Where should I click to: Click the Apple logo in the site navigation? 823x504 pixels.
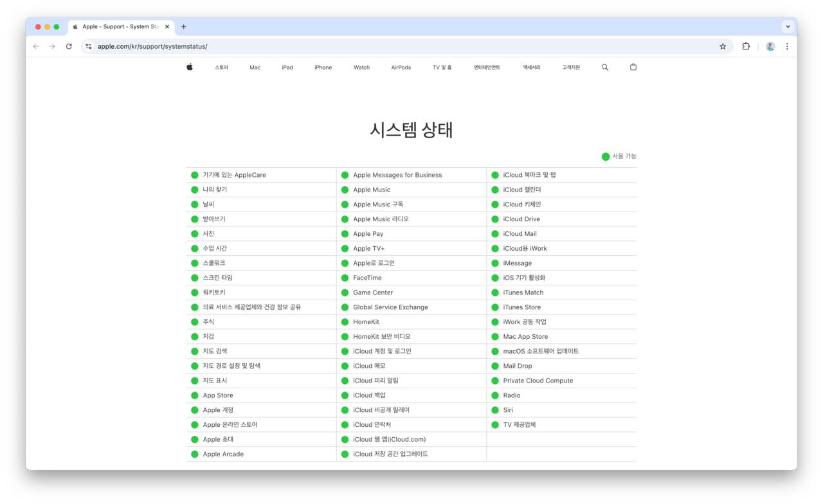(190, 67)
